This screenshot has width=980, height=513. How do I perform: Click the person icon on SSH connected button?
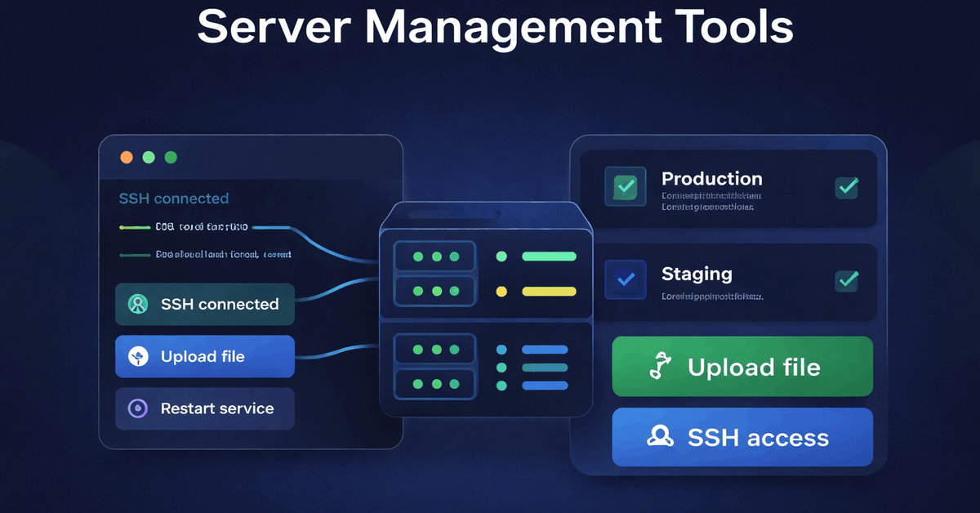click(138, 305)
